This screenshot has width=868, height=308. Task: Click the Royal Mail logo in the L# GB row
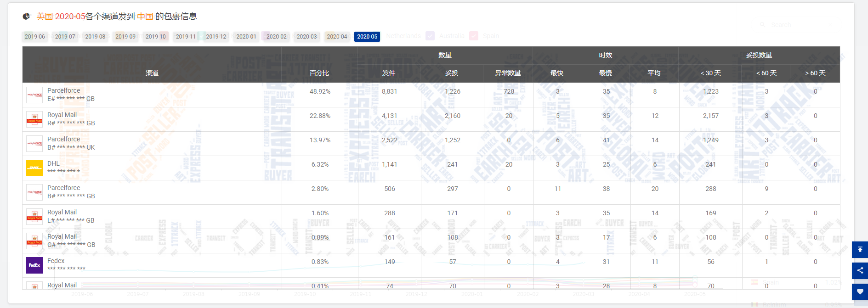pos(34,217)
